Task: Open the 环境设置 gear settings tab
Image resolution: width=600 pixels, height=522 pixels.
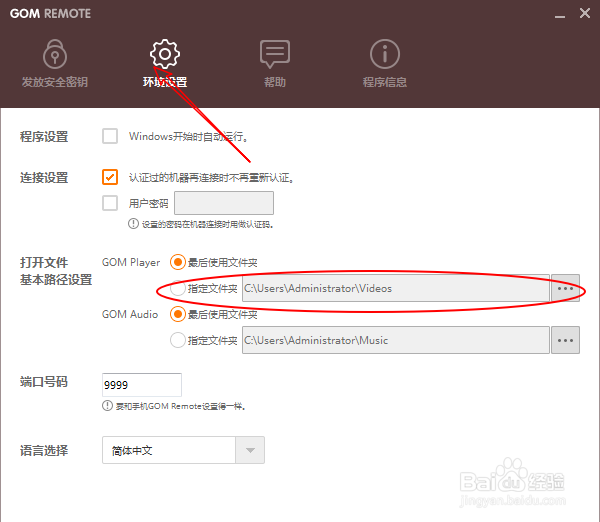Action: [x=165, y=63]
